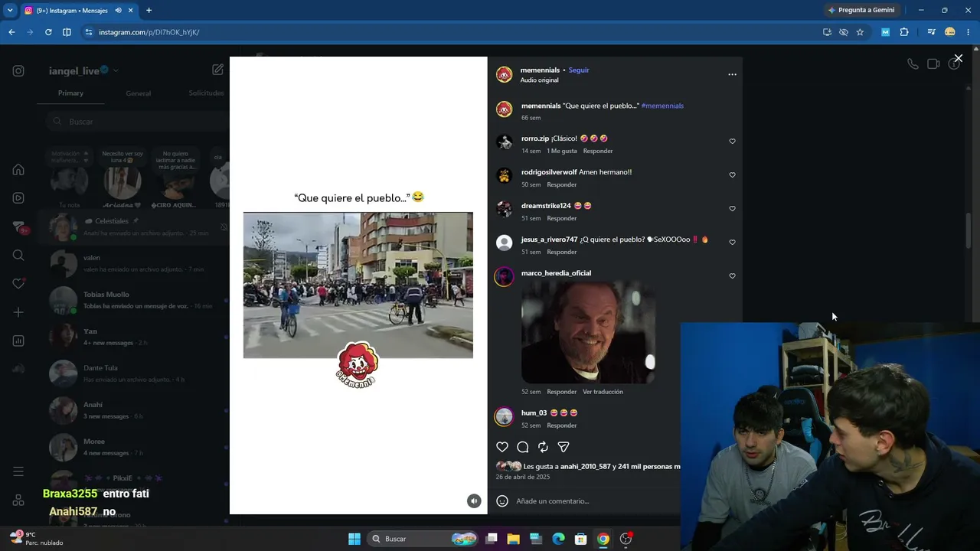This screenshot has width=980, height=551.
Task: Open the comment bubble icon on the post
Action: point(523,447)
